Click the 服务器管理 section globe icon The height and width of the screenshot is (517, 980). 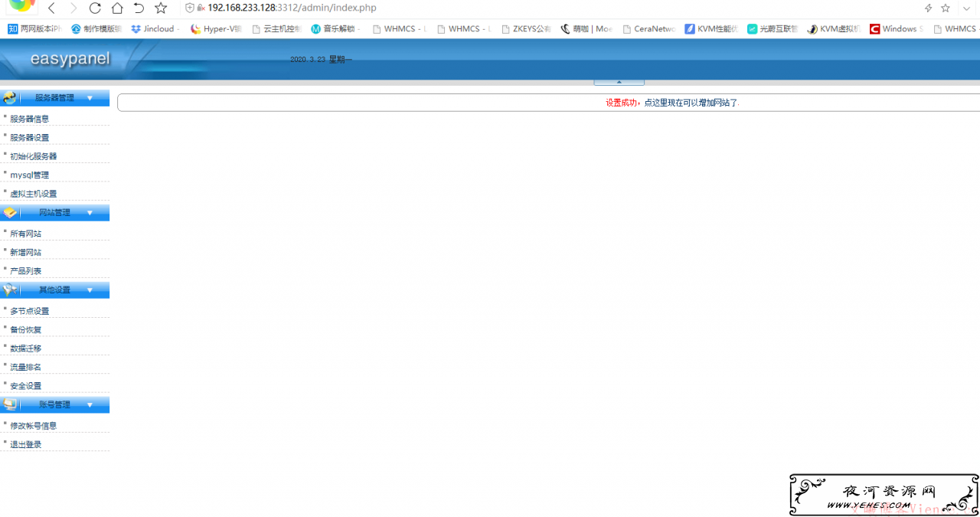9,98
